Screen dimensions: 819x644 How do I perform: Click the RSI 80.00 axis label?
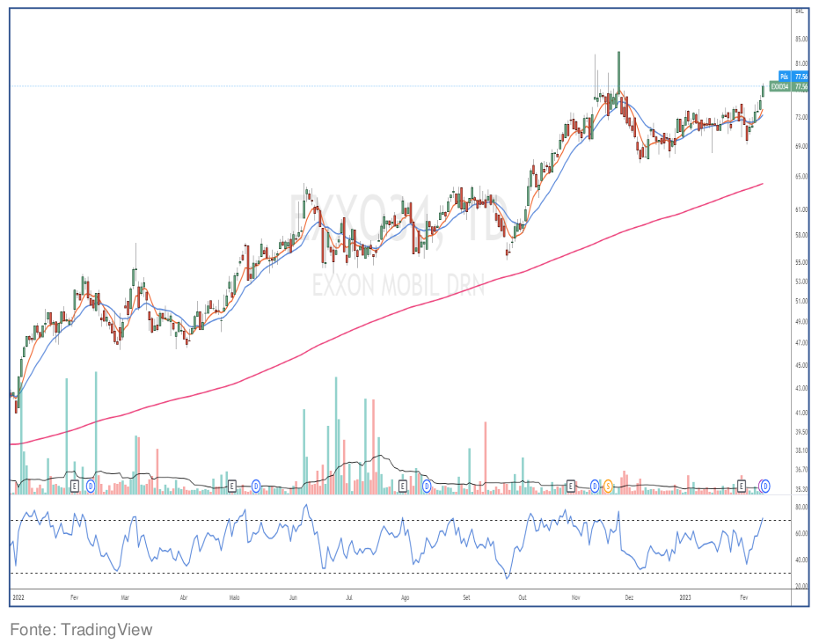click(x=801, y=507)
